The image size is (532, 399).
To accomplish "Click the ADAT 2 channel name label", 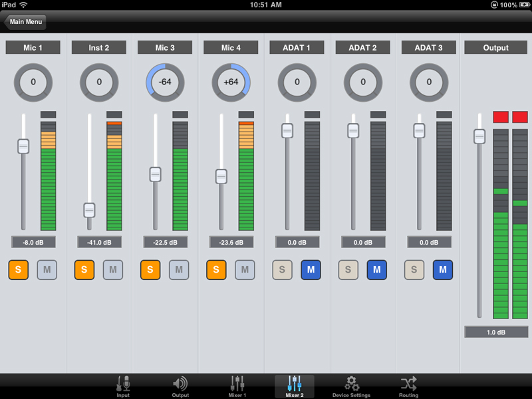I will (x=363, y=47).
